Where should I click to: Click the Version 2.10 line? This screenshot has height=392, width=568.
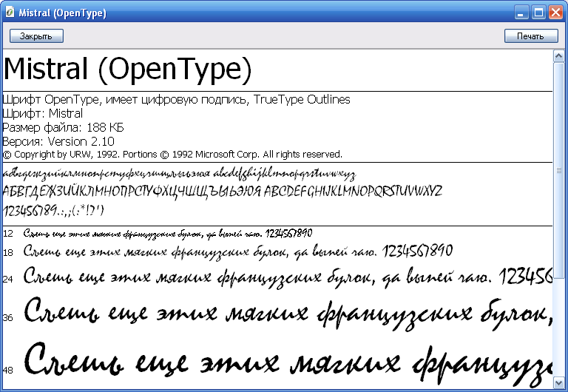pos(58,141)
